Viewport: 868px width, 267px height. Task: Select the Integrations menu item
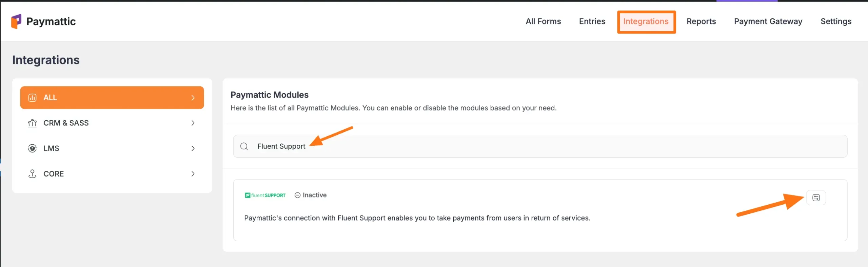[x=646, y=21]
